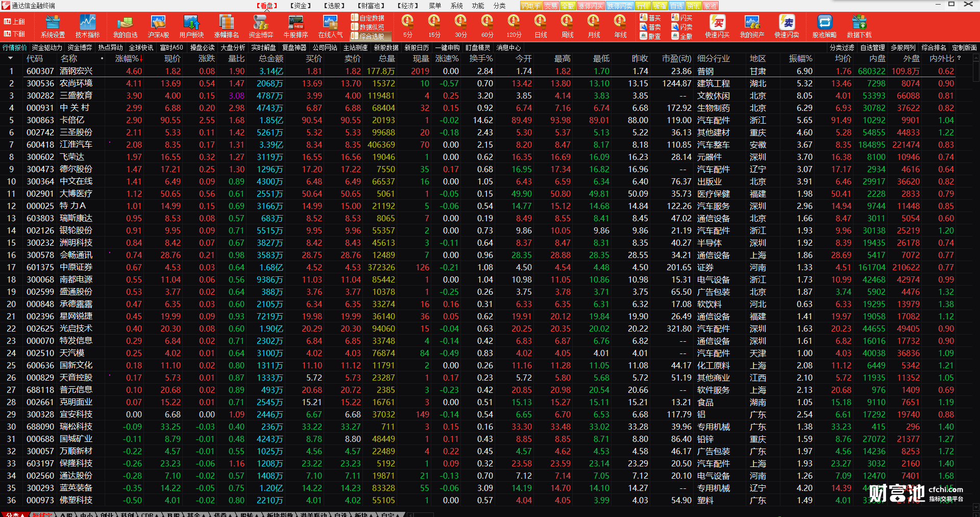
Task: Select the 日线 daily chart icon
Action: 541,27
